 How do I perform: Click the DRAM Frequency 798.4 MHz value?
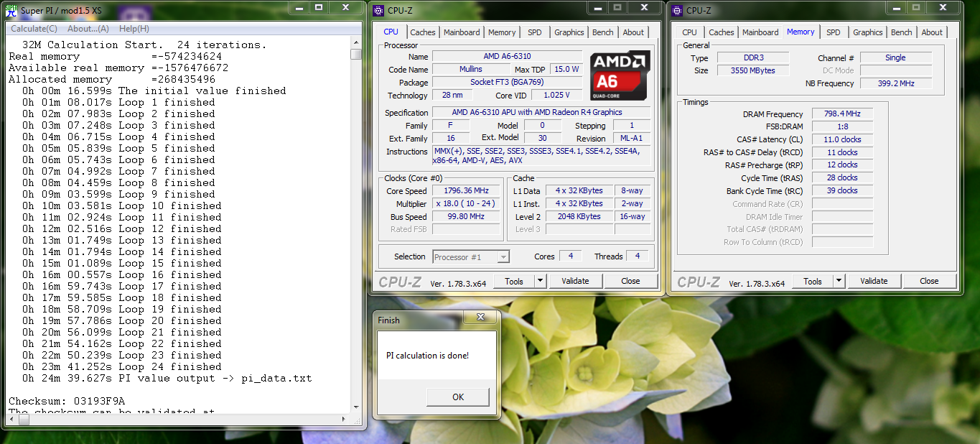tap(842, 114)
